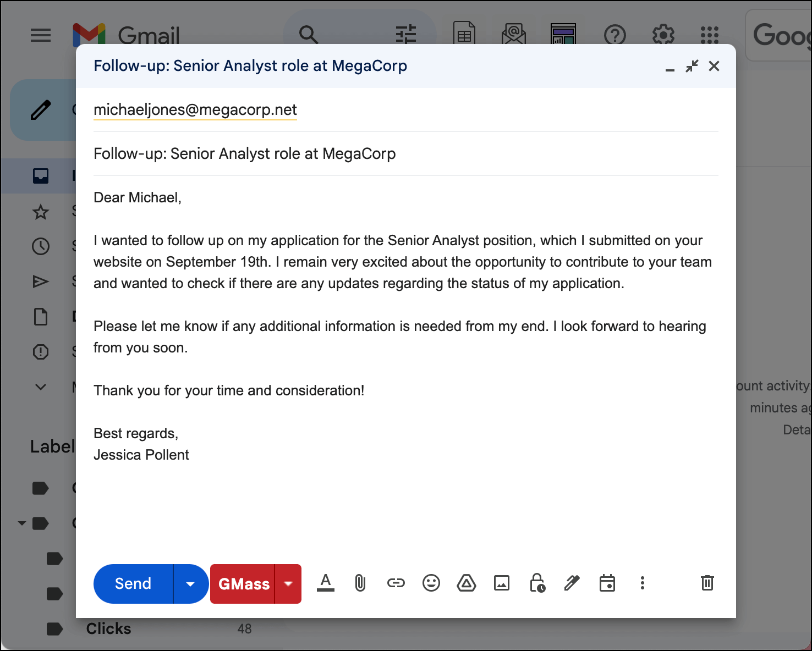812x651 pixels.
Task: Click the recipient michaeljones@megacorp.net
Action: (x=195, y=109)
